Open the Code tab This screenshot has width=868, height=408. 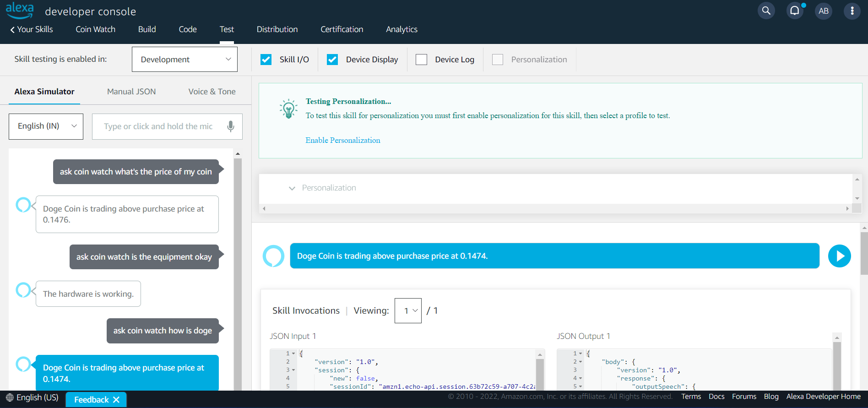(x=188, y=29)
